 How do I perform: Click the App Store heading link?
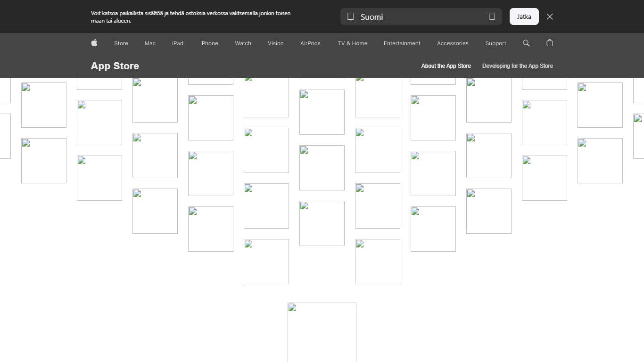coord(115,66)
